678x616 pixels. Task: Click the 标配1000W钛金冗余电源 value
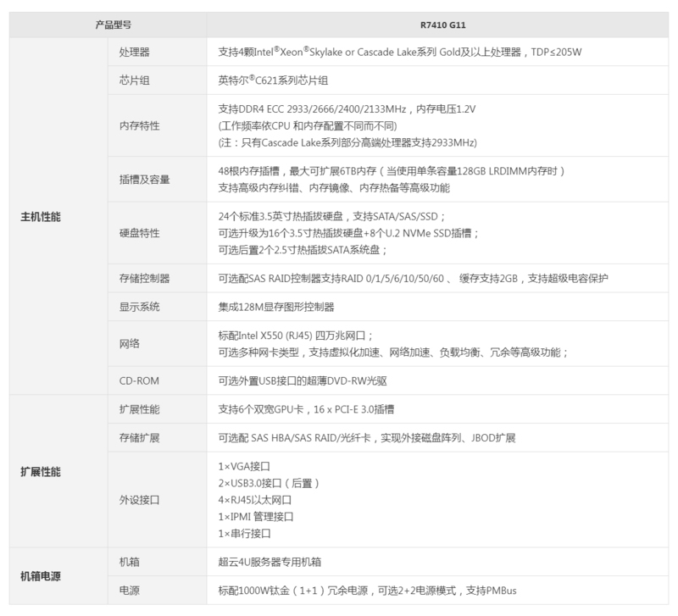pyautogui.click(x=368, y=591)
